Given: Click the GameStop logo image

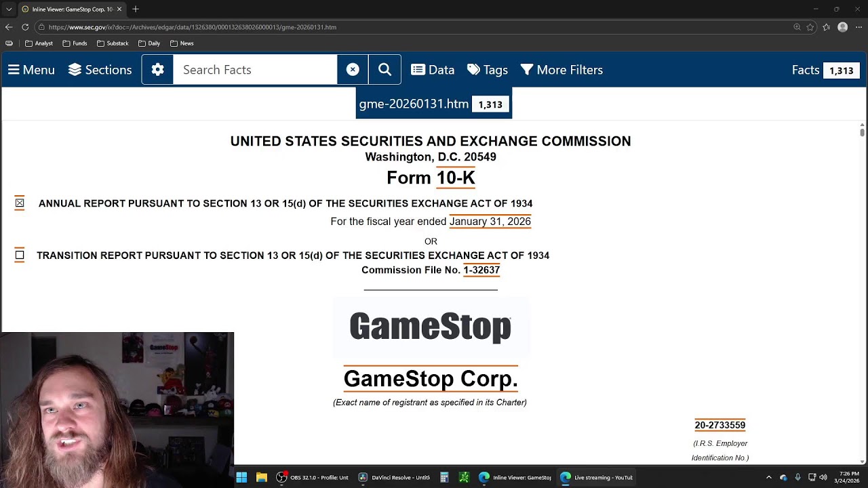Looking at the screenshot, I should coord(431,327).
